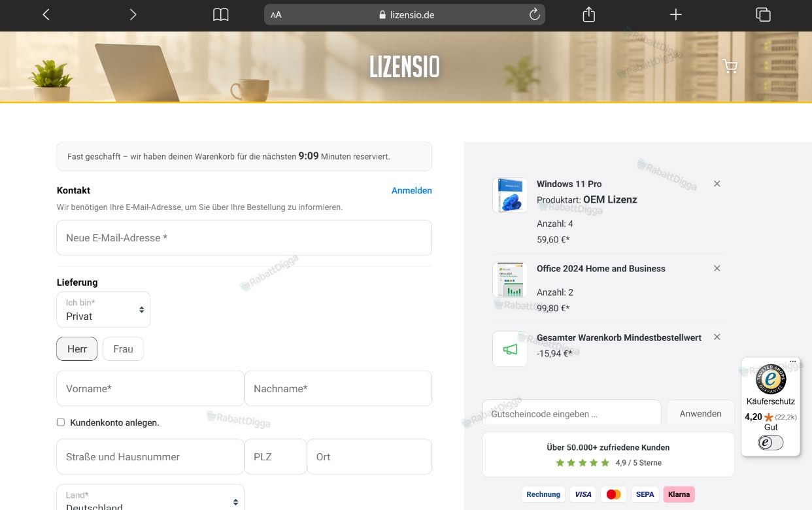Add a new tab with plus icon
Viewport: 812px width, 510px height.
coord(676,14)
